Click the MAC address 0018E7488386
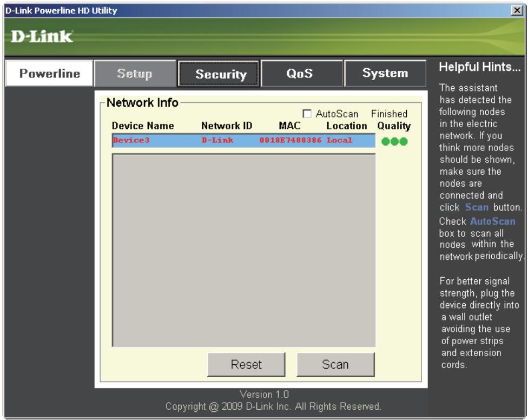The image size is (528, 420). [291, 140]
